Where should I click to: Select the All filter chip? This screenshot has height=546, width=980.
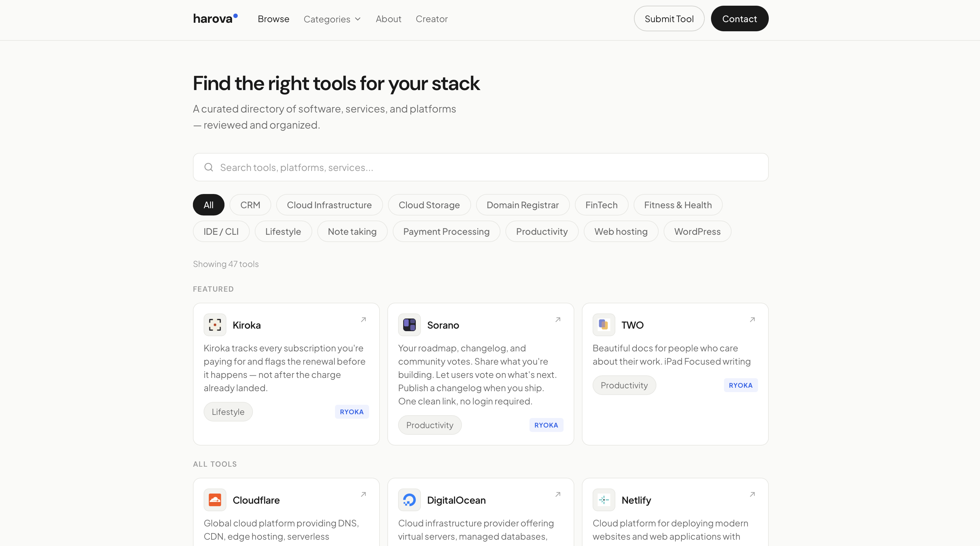[208, 205]
